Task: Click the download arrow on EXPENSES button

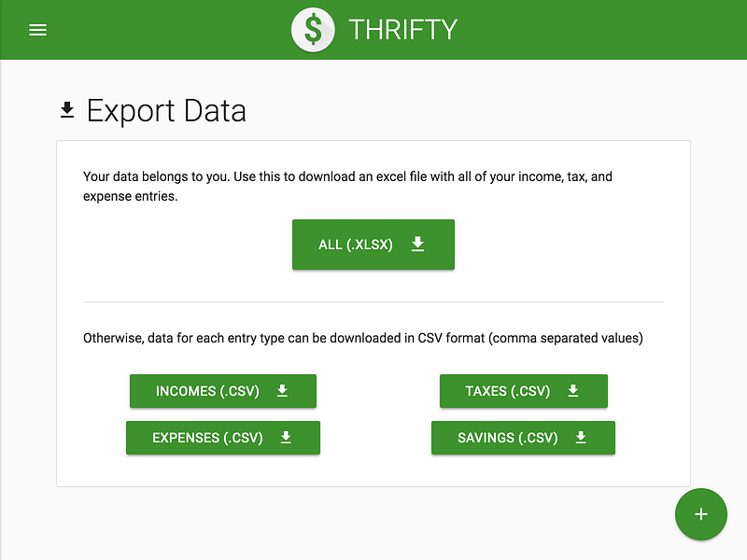Action: click(288, 438)
